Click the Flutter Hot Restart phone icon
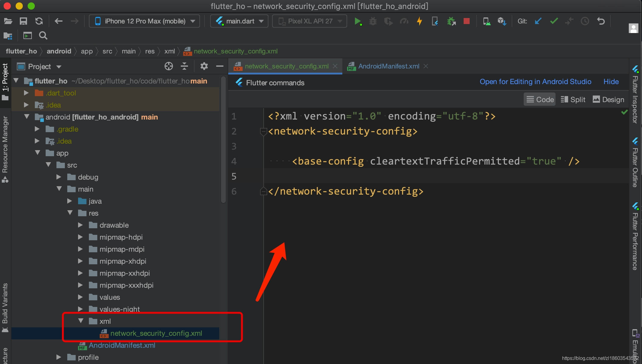 pos(435,21)
